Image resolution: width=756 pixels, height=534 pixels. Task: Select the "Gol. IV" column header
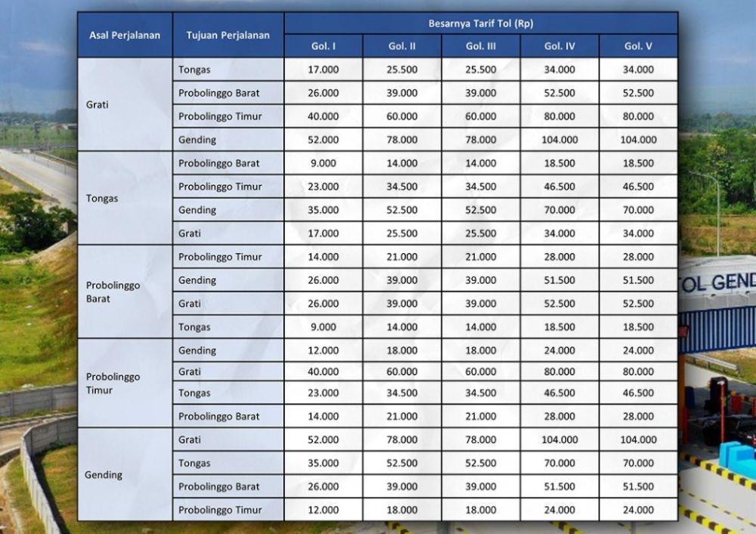coord(559,46)
